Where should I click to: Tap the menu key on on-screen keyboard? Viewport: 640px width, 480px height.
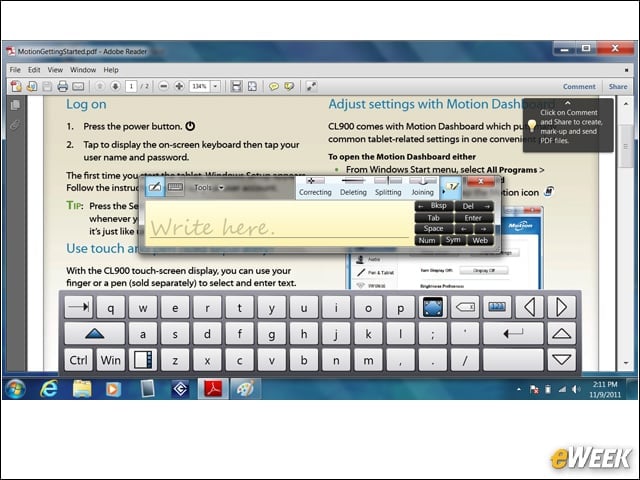pos(143,360)
